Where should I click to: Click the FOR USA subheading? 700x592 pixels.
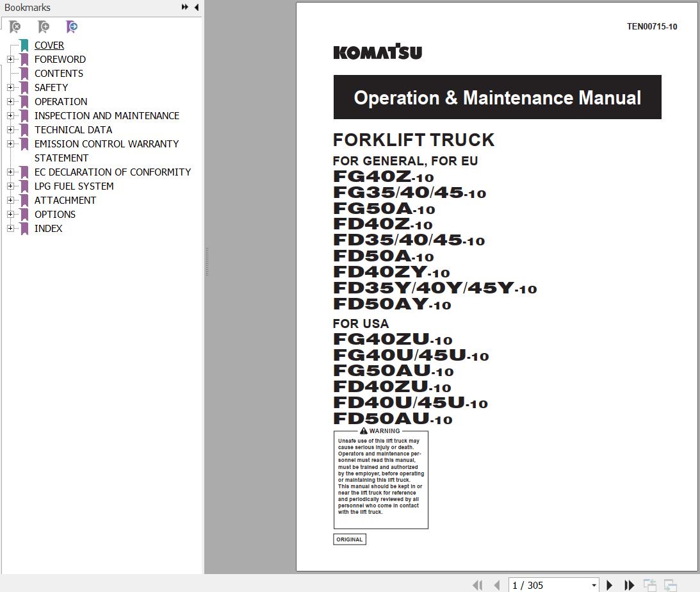[361, 324]
